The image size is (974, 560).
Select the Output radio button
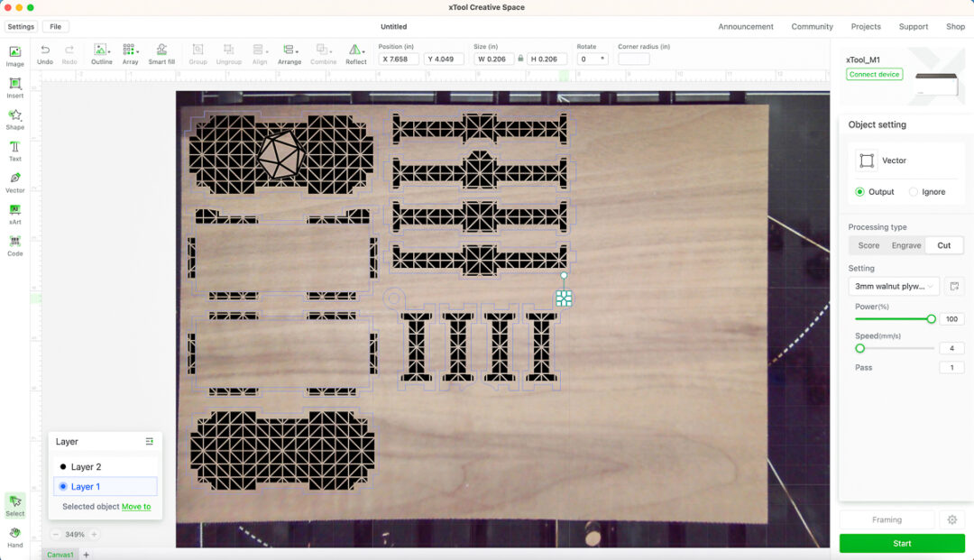tap(859, 191)
